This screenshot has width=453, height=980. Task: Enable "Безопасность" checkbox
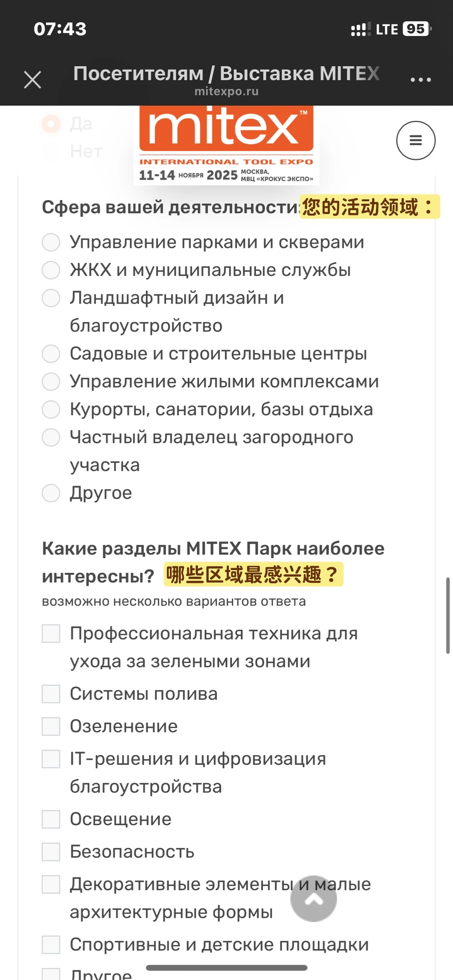coord(51,852)
